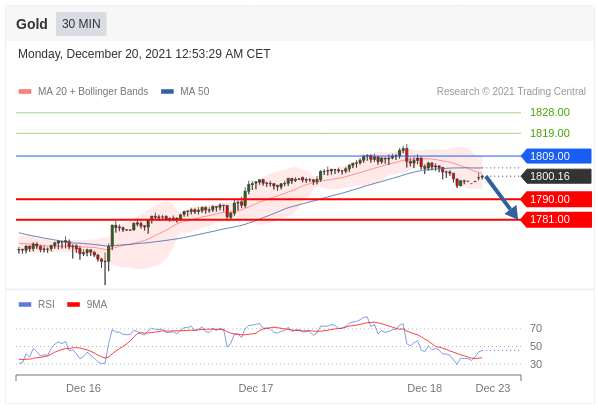Click the 1790.00 red support tag
Screen dimensions: 598x408
[x=556, y=199]
